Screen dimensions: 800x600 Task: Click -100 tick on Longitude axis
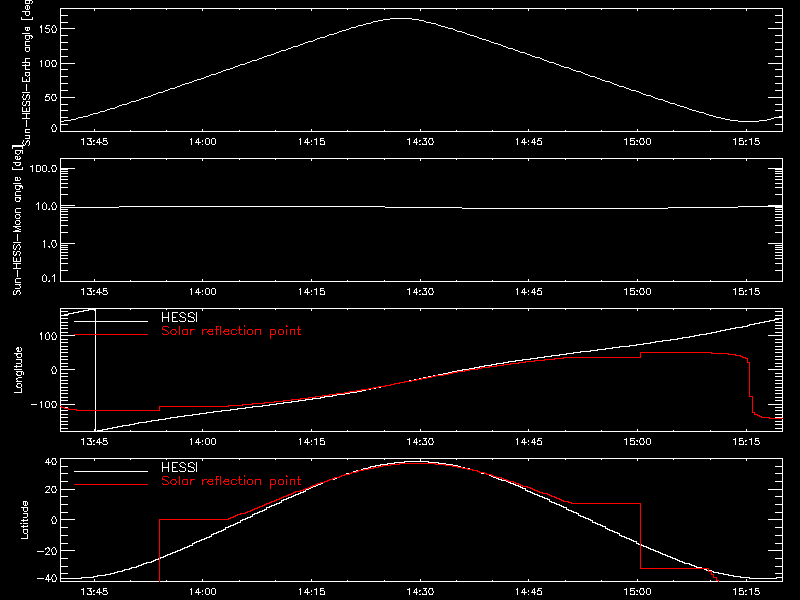click(44, 404)
